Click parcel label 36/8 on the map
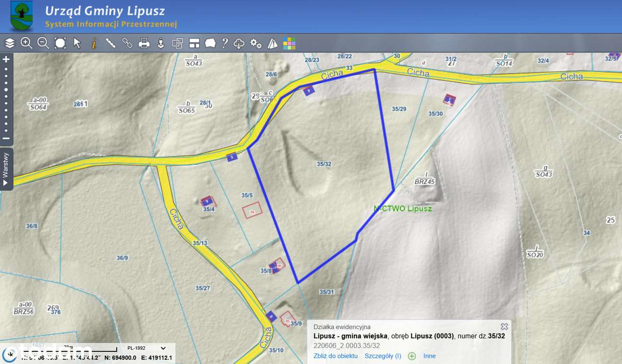The image size is (622, 364). click(x=32, y=226)
